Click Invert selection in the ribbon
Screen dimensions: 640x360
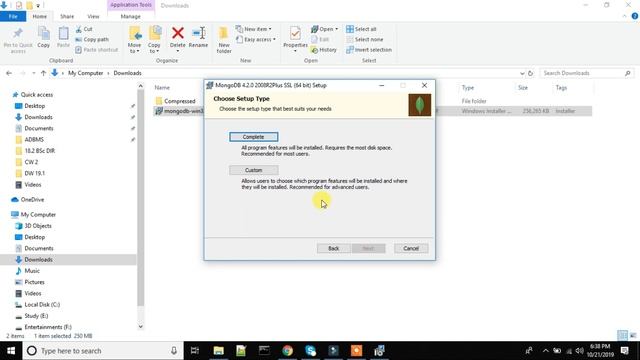(369, 49)
